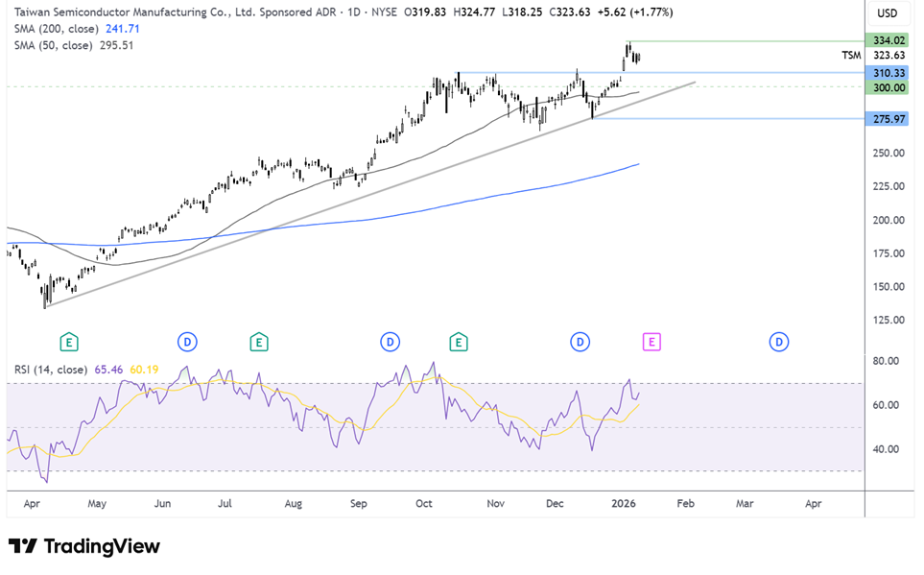This screenshot has height=575, width=924.
Task: Click the 2026 label on the time axis
Action: (624, 504)
